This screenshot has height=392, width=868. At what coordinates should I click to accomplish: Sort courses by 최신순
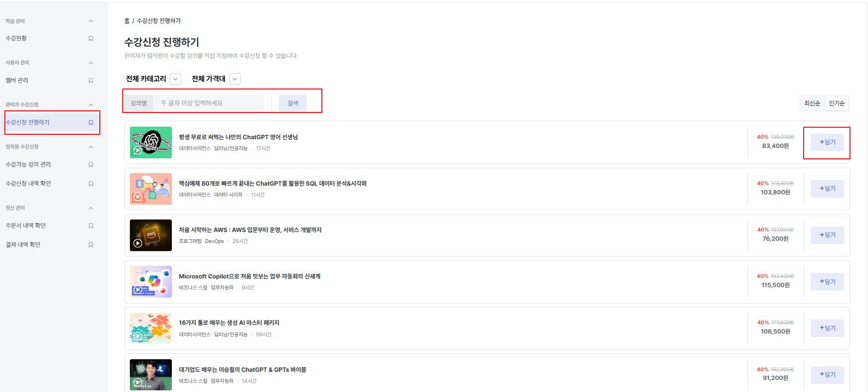pyautogui.click(x=812, y=103)
